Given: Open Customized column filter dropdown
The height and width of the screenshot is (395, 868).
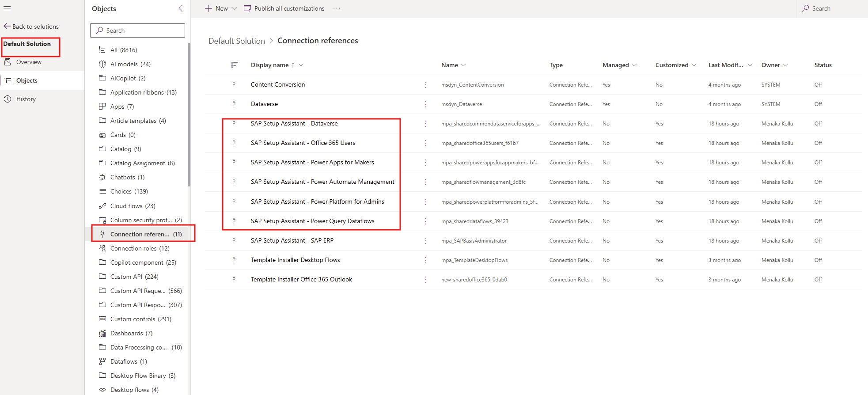Looking at the screenshot, I should pyautogui.click(x=694, y=65).
